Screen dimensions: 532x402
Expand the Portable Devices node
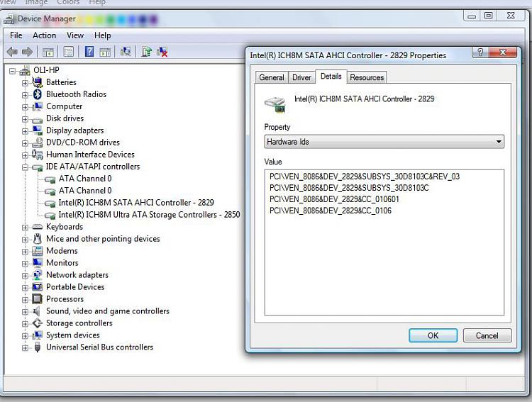[25, 288]
